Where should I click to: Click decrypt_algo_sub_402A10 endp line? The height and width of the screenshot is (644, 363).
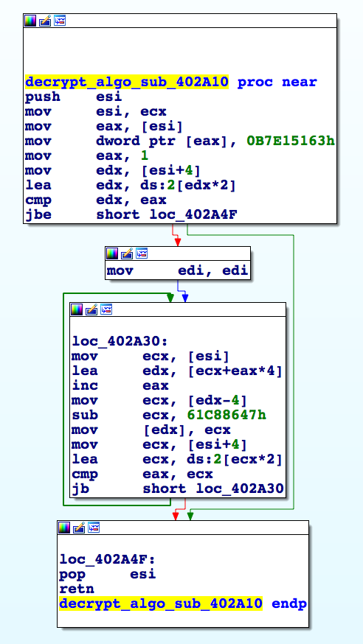[183, 603]
